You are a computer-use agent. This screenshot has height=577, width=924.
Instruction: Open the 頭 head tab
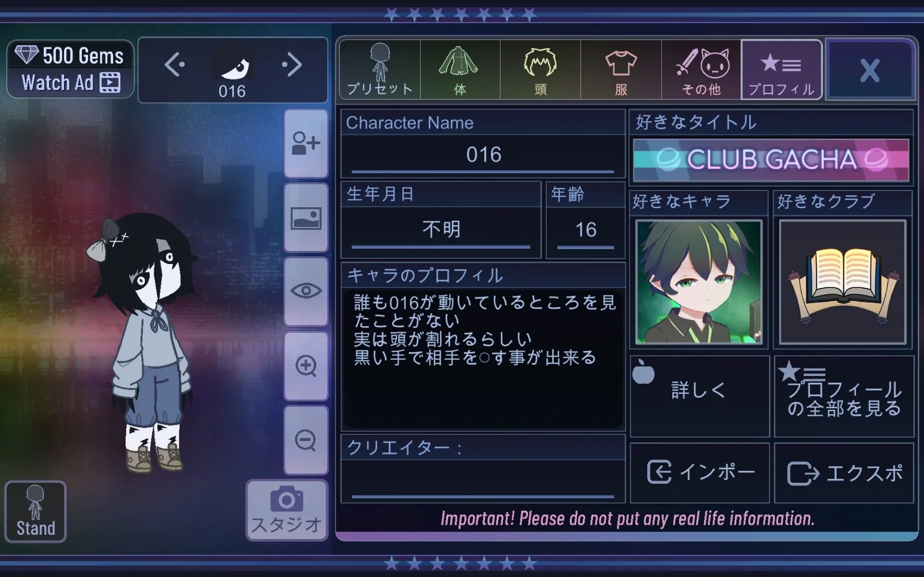point(540,70)
